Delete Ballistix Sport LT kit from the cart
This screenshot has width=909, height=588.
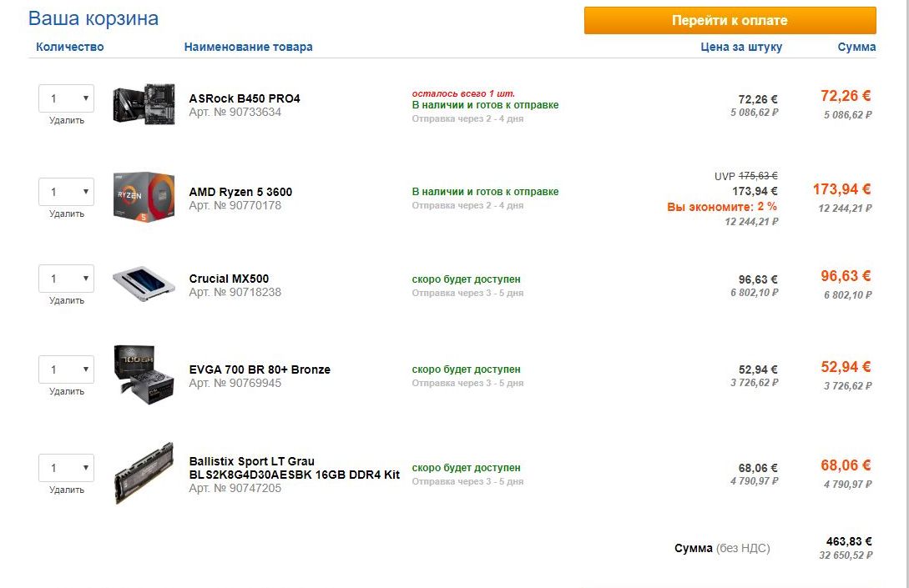(67, 490)
